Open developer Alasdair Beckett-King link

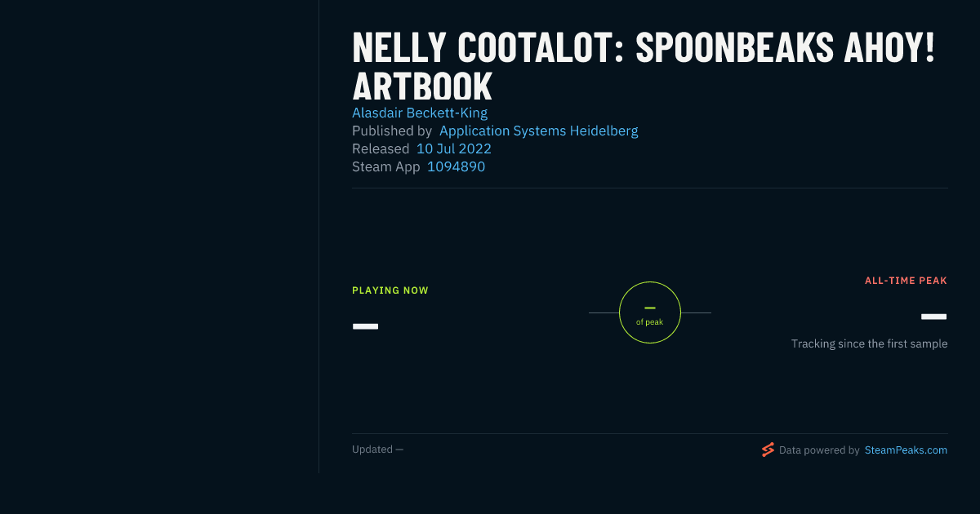pos(420,113)
